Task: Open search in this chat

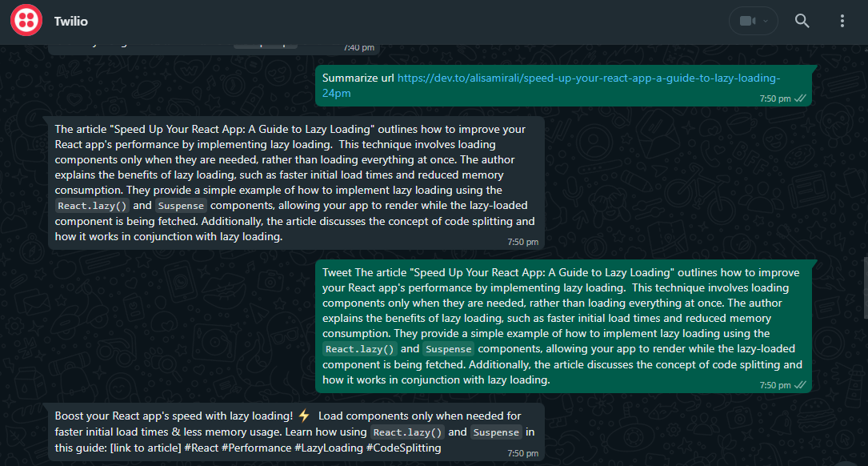Action: [x=802, y=21]
